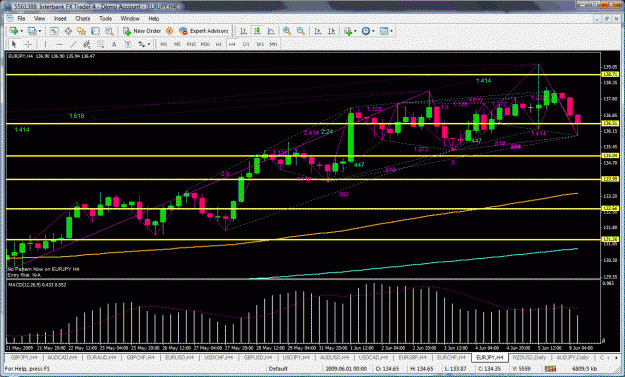This screenshot has width=625, height=377.
Task: Expand the Arrows tool dropdown
Action: pos(149,44)
